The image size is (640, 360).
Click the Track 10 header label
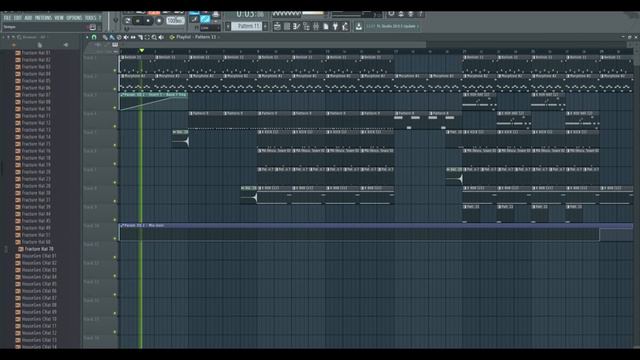coord(91,226)
